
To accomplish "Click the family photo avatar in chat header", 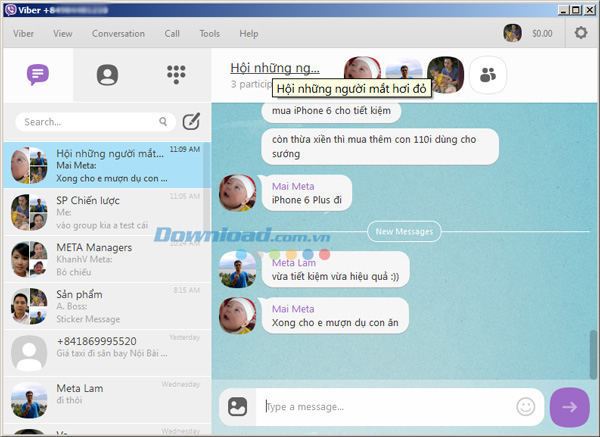I will click(x=445, y=75).
